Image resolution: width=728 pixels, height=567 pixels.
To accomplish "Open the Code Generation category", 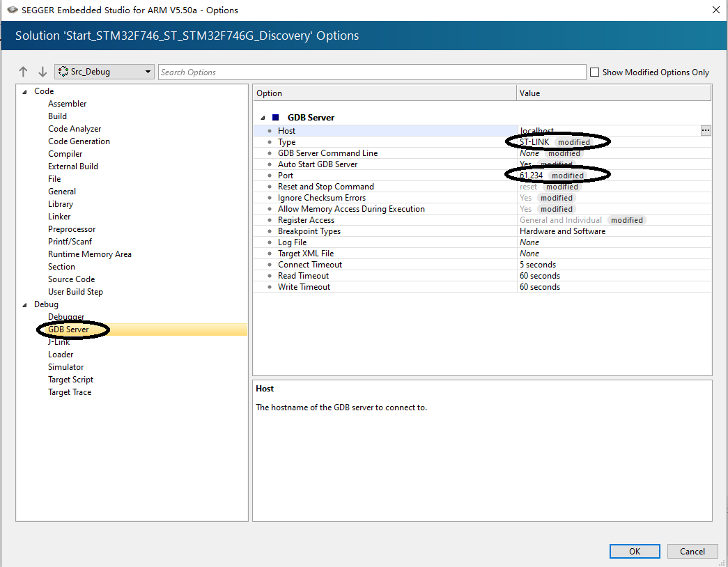I will tap(79, 141).
